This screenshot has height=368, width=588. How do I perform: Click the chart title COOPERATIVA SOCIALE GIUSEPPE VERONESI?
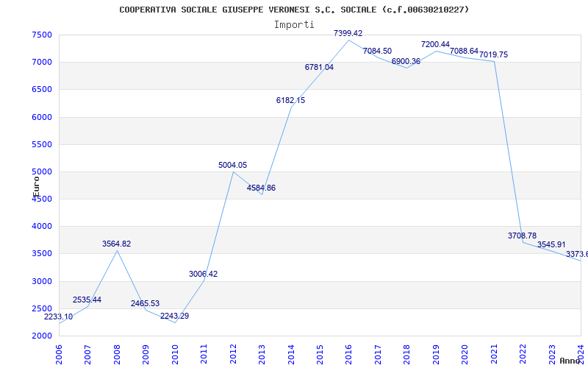click(x=294, y=10)
